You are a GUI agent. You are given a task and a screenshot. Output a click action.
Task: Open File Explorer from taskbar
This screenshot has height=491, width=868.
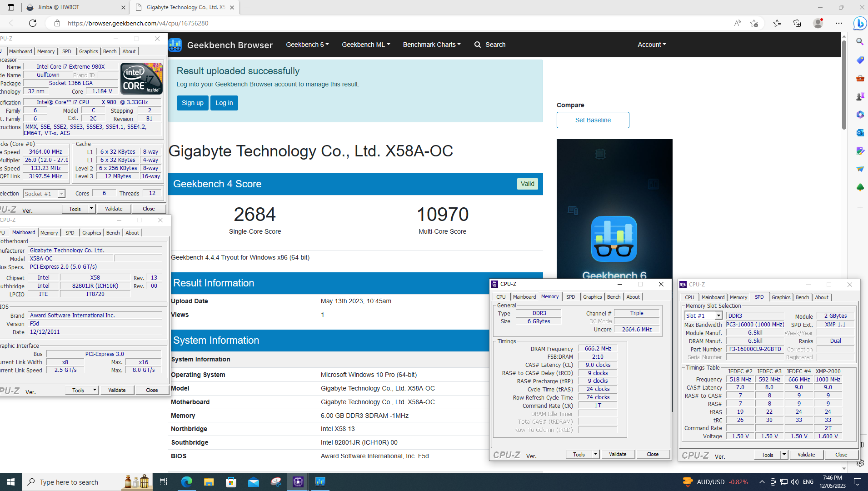click(x=209, y=482)
